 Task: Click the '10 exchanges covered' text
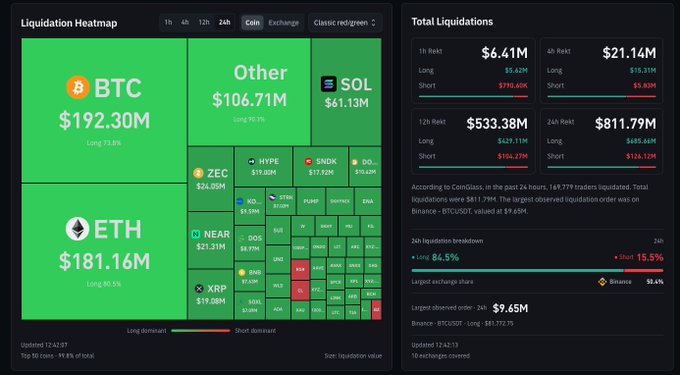point(440,356)
